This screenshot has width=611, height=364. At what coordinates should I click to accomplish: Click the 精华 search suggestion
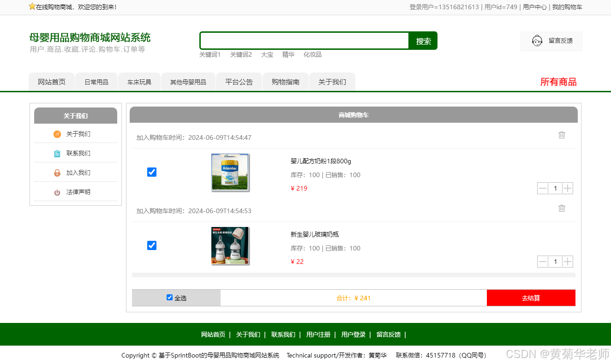tap(288, 54)
